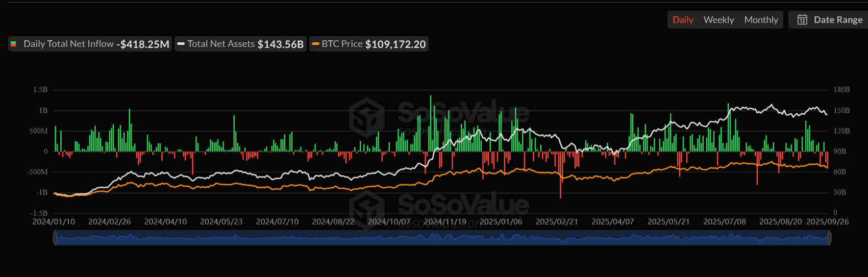
Task: Hide the Total Net Assets line
Action: coord(221,44)
